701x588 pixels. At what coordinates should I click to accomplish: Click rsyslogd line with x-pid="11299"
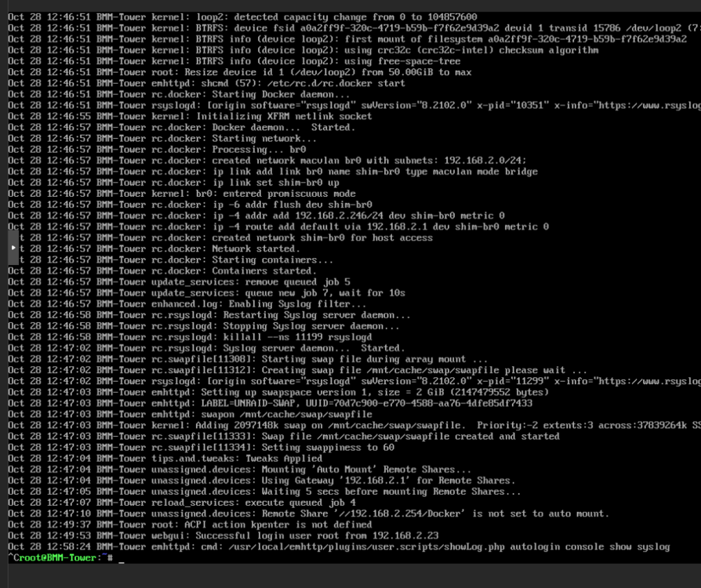354,381
